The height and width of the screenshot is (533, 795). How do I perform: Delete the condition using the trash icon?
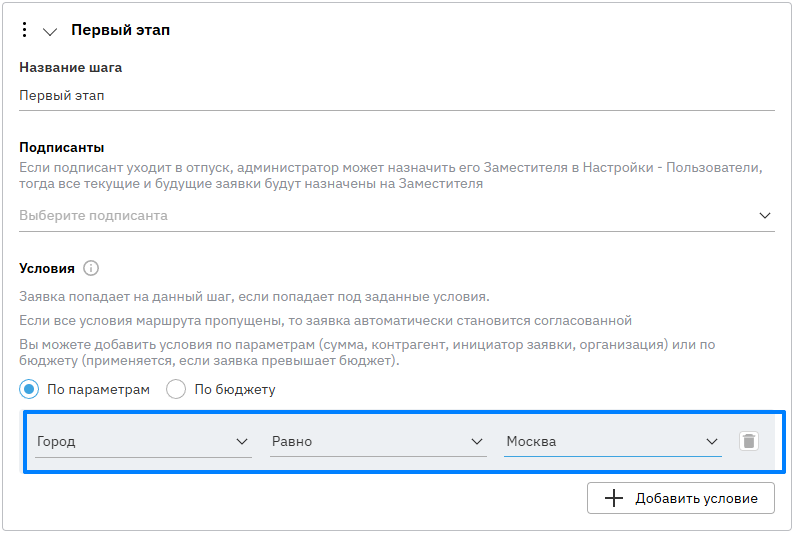pyautogui.click(x=749, y=441)
